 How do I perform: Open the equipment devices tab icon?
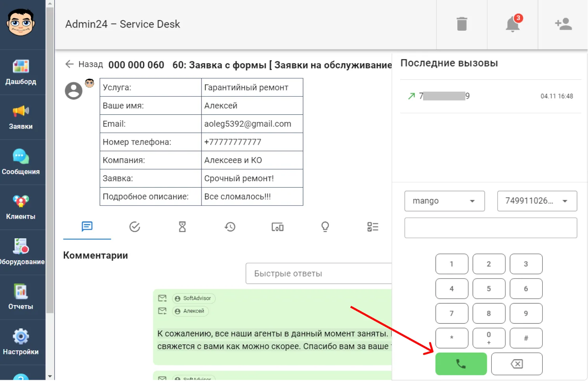(x=277, y=227)
